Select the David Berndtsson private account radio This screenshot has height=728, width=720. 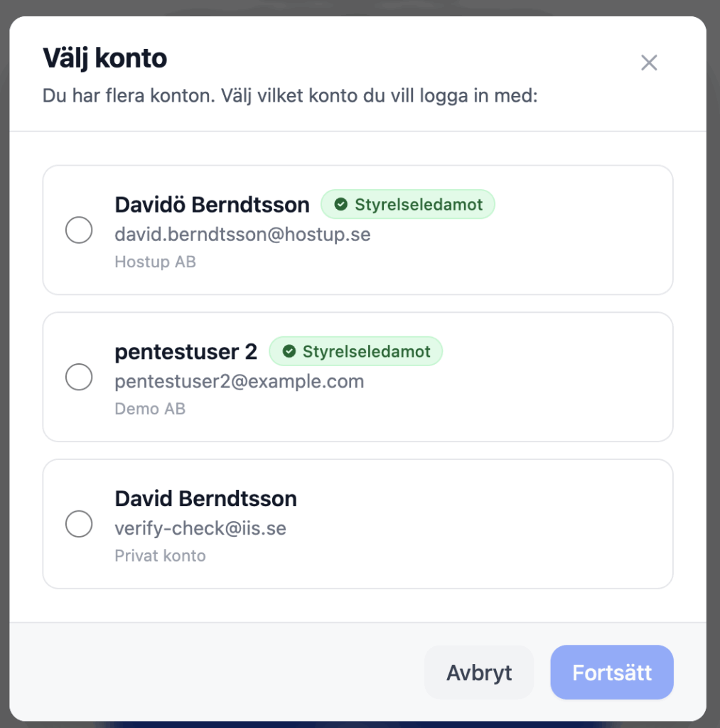click(79, 524)
